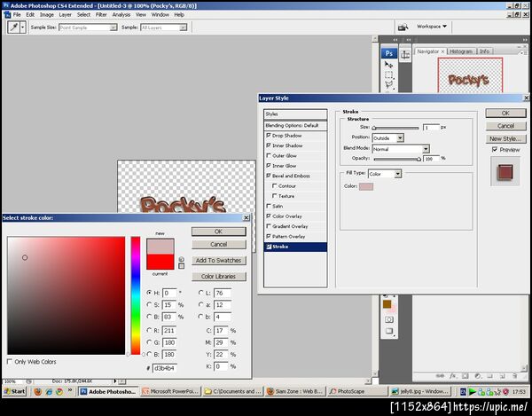This screenshot has width=532, height=416.
Task: Click the language bar tray icon
Action: click(x=463, y=391)
